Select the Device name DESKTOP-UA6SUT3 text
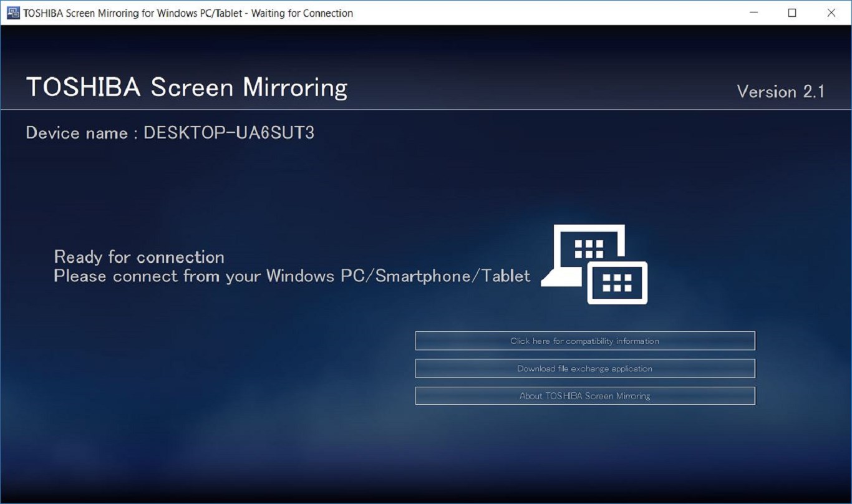 click(170, 133)
